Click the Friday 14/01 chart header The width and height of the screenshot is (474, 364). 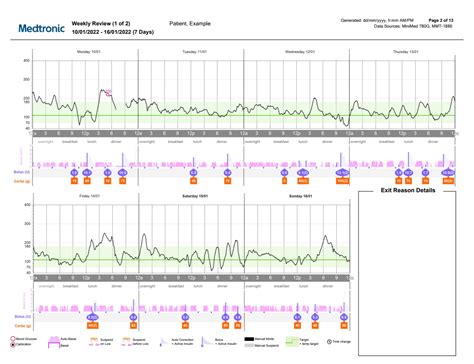point(90,196)
